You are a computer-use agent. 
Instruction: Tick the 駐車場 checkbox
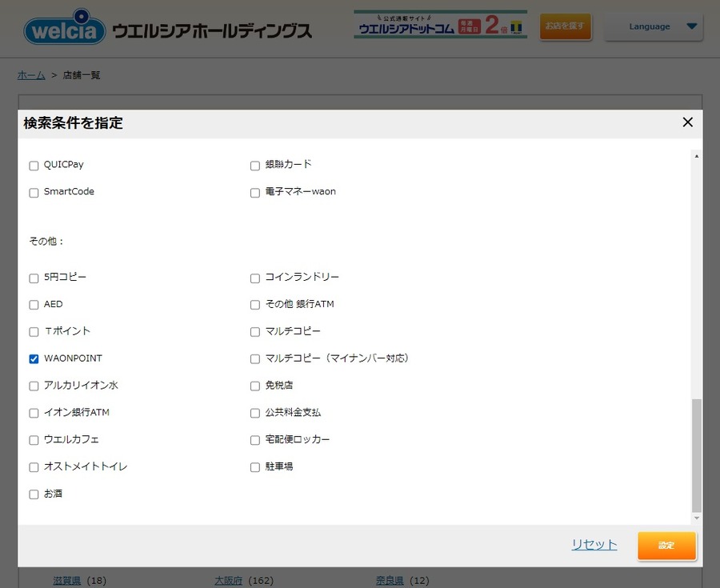tap(255, 467)
